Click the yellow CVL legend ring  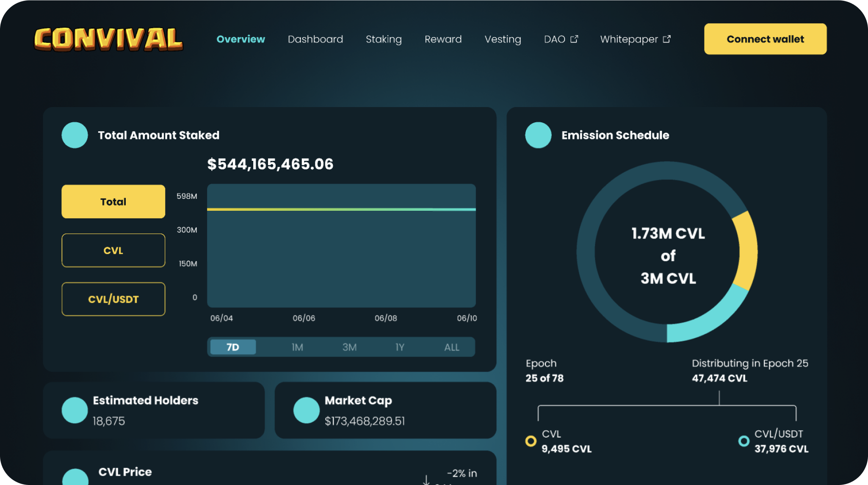[x=531, y=441]
